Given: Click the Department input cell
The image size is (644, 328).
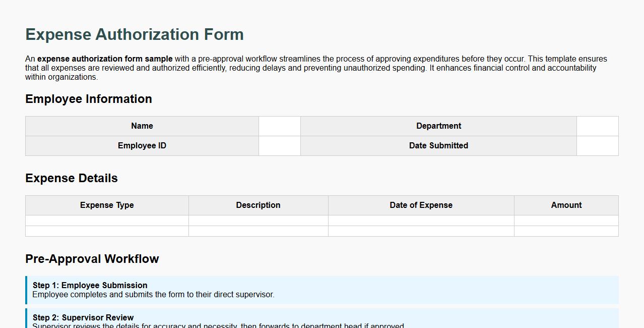Looking at the screenshot, I should coord(597,126).
